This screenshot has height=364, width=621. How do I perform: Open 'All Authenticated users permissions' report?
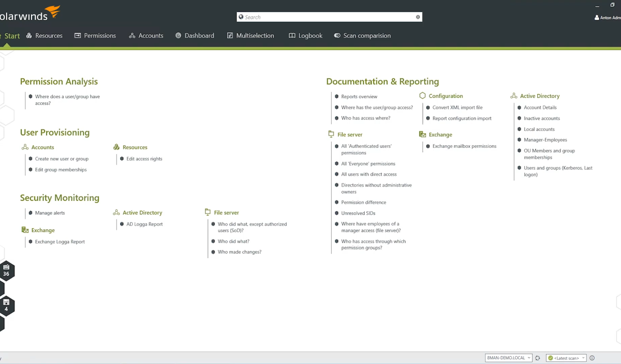(x=366, y=149)
